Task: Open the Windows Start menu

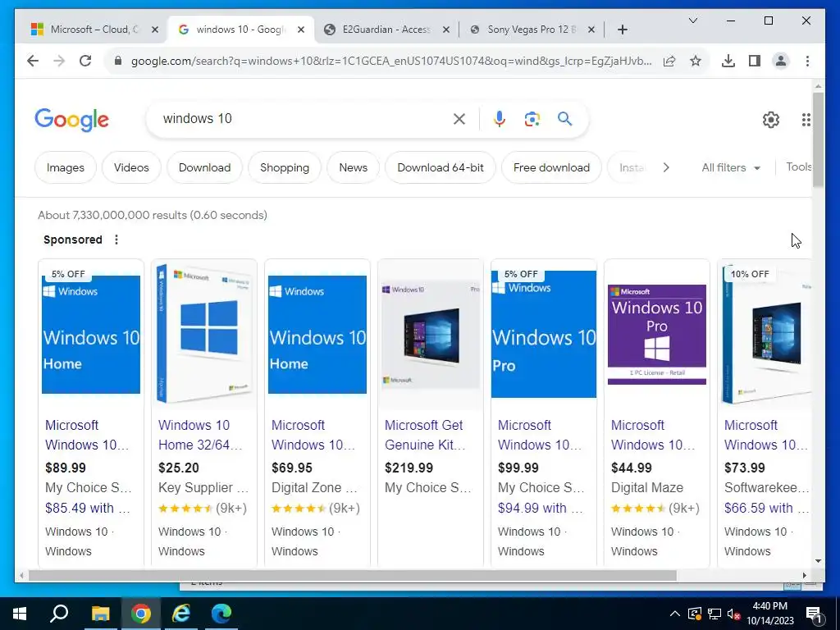Action: pyautogui.click(x=20, y=614)
